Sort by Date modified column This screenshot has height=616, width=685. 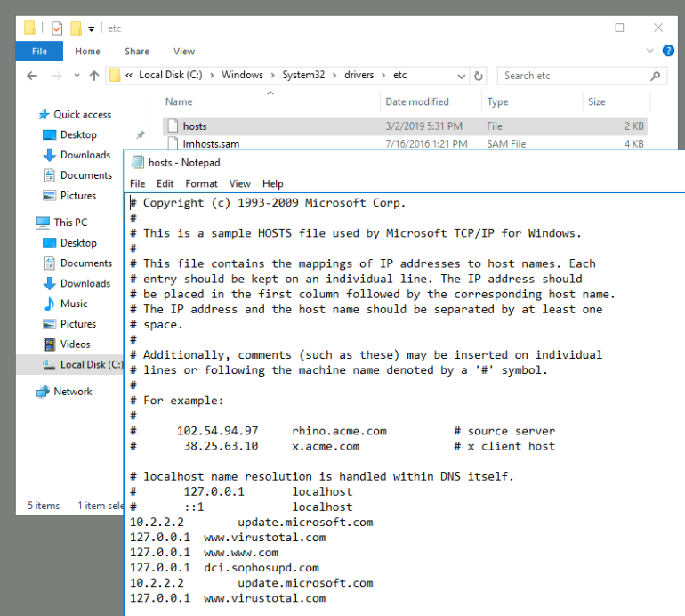click(416, 101)
